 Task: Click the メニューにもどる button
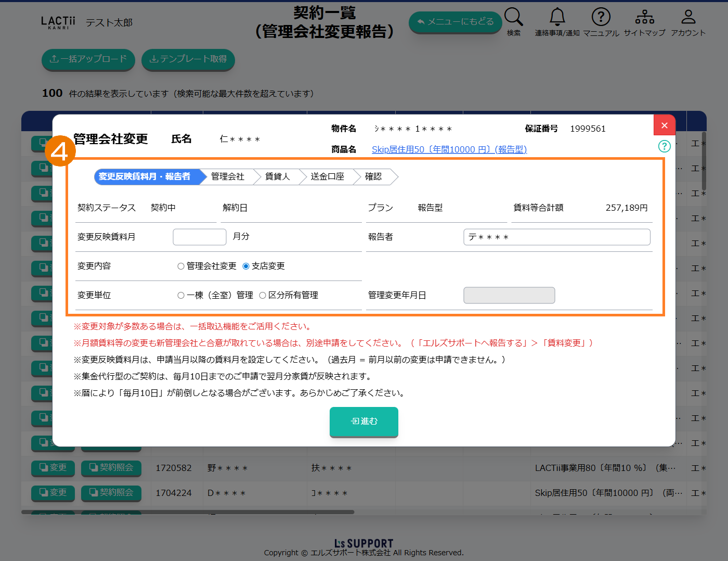click(x=455, y=22)
